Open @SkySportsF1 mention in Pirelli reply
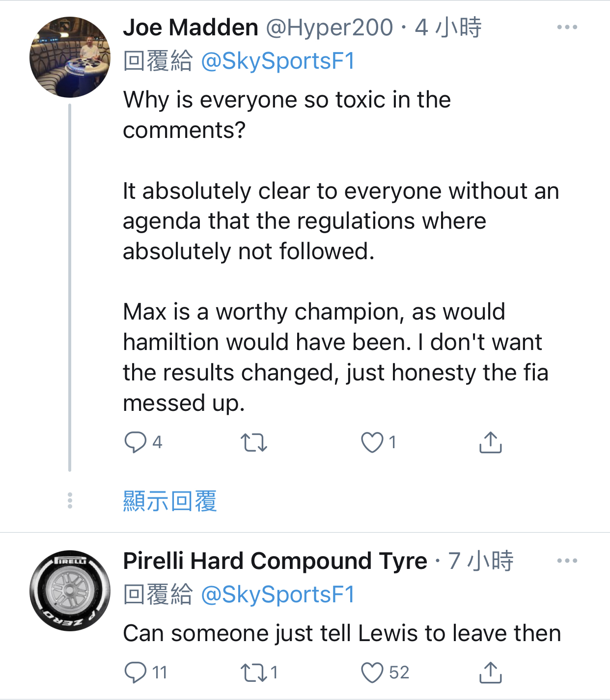 point(277,594)
